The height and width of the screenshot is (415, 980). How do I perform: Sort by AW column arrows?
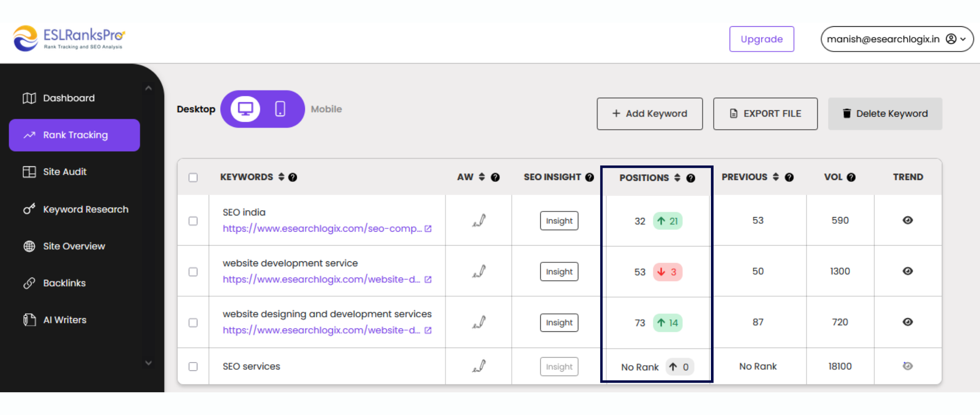point(482,177)
